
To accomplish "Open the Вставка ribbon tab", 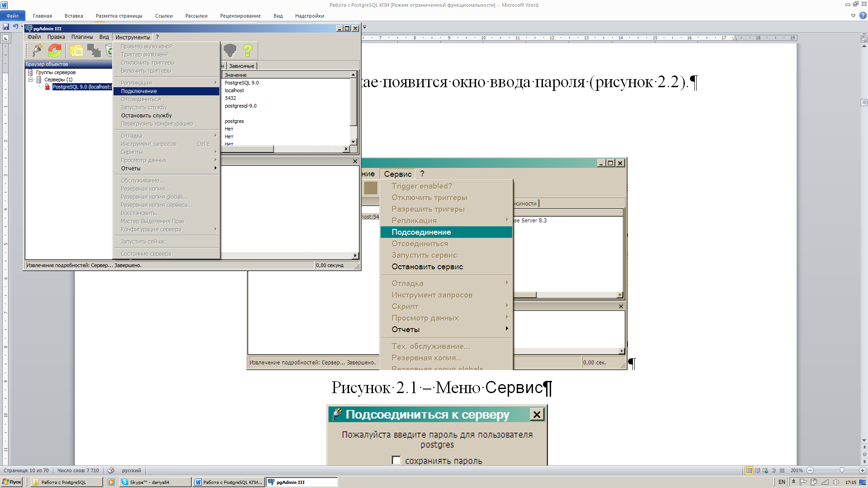I will tap(74, 16).
